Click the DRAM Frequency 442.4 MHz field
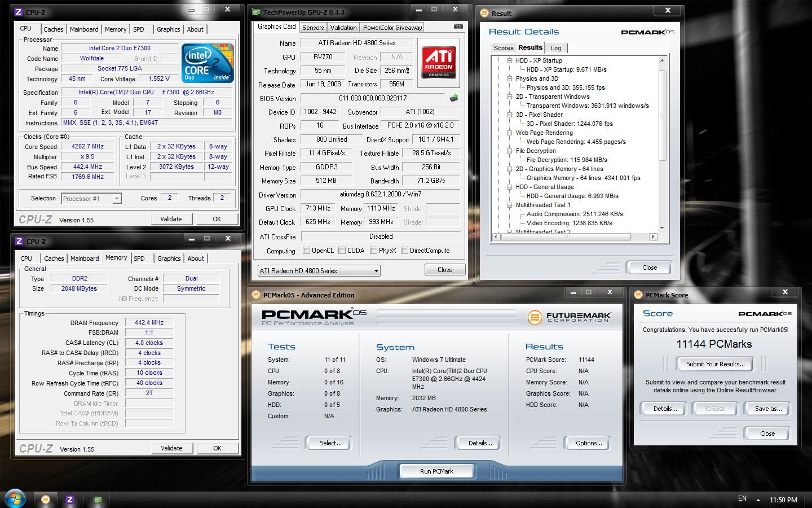 coord(149,323)
